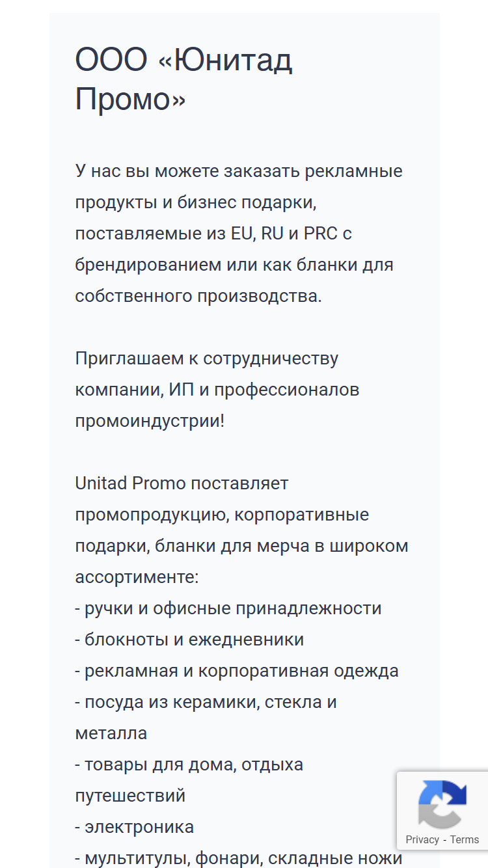Open the reCAPTCHA Privacy link
488x868 pixels.
click(422, 839)
